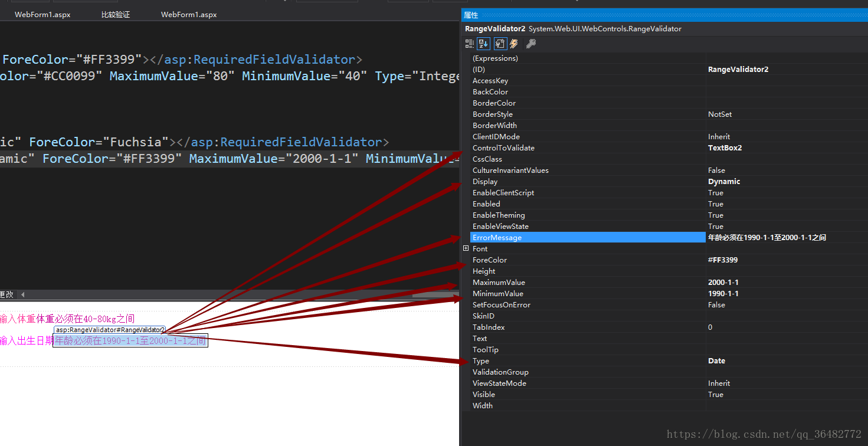Select the ViewStateMode property name
868x446 pixels.
point(499,383)
